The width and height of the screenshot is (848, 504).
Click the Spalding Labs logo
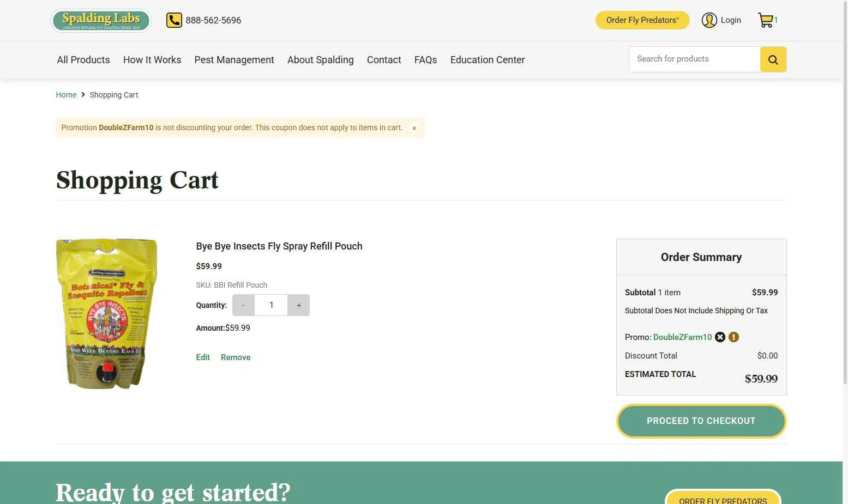pos(101,21)
